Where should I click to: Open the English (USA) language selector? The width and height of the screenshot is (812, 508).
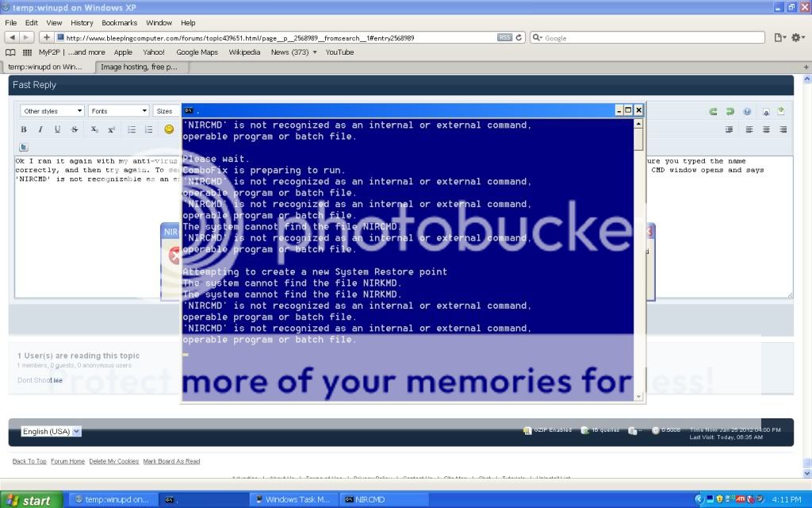point(52,431)
